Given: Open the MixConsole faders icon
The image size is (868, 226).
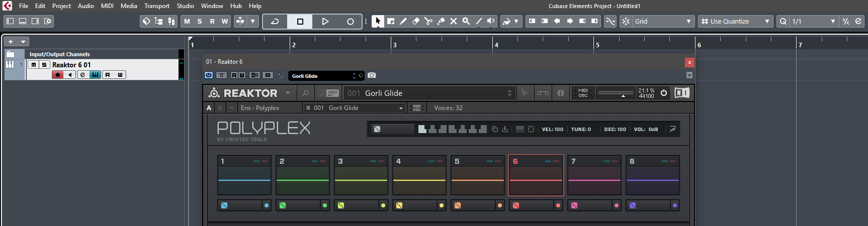Looking at the screenshot, I should 171,21.
